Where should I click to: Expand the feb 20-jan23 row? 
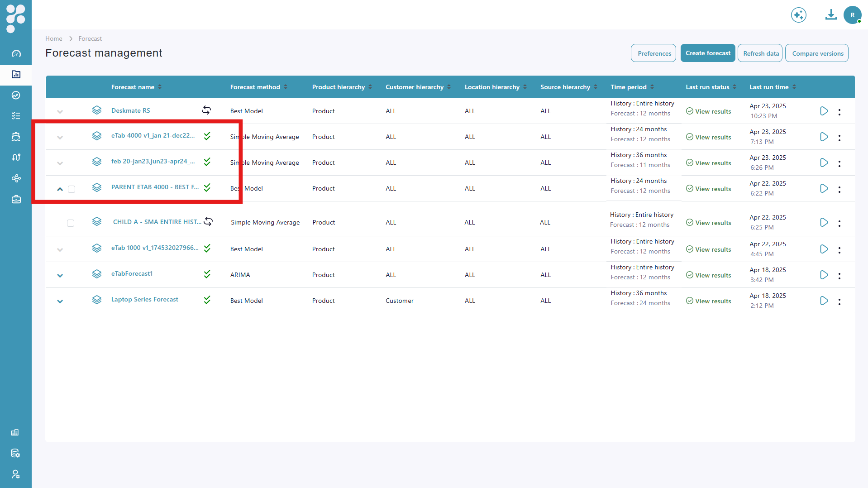(60, 163)
